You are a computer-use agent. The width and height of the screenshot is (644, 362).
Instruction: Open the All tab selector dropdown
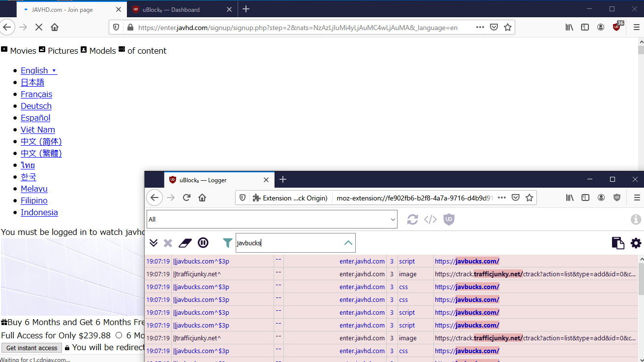click(x=272, y=219)
